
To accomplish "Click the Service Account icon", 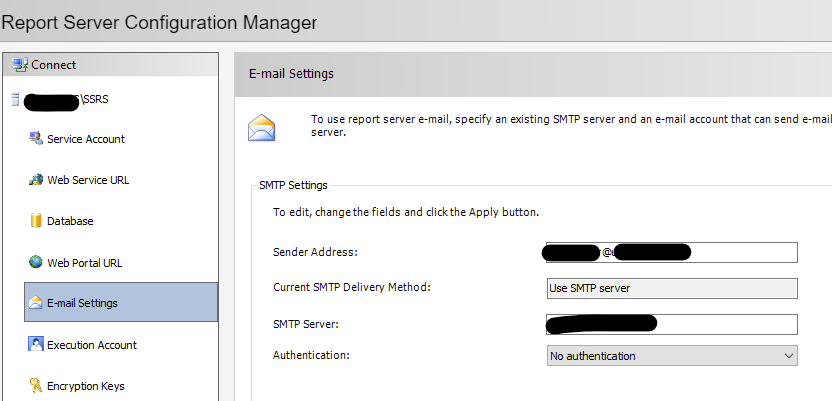I will [36, 139].
